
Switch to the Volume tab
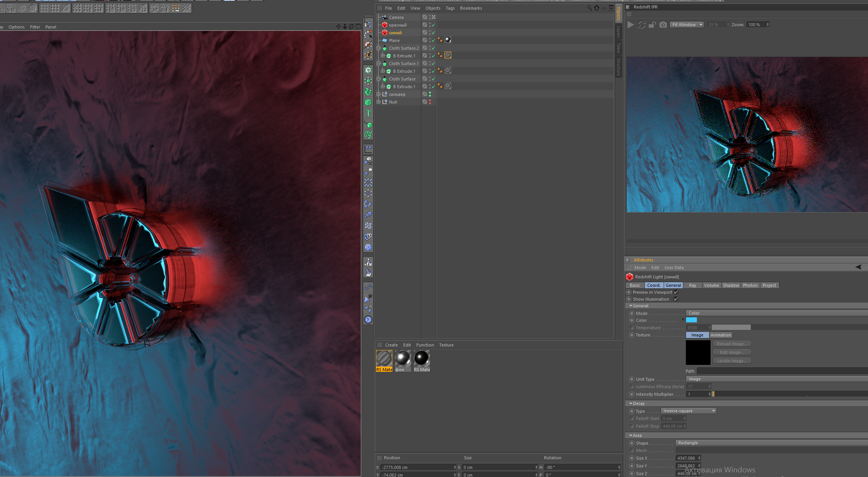coord(711,285)
